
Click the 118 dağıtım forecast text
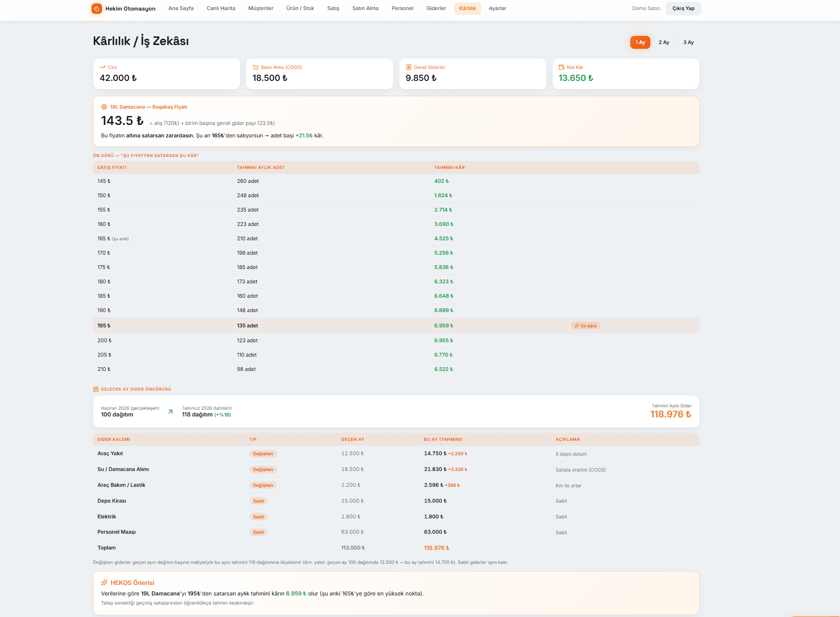pos(197,415)
